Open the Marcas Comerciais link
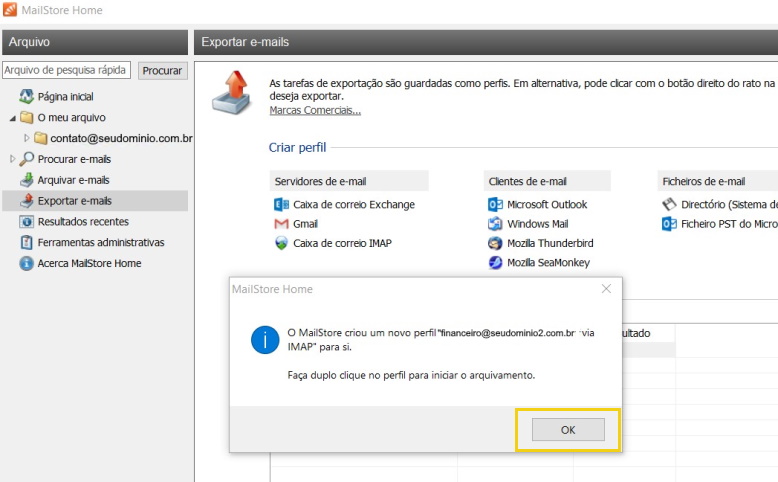Image resolution: width=778 pixels, height=482 pixels. (315, 110)
